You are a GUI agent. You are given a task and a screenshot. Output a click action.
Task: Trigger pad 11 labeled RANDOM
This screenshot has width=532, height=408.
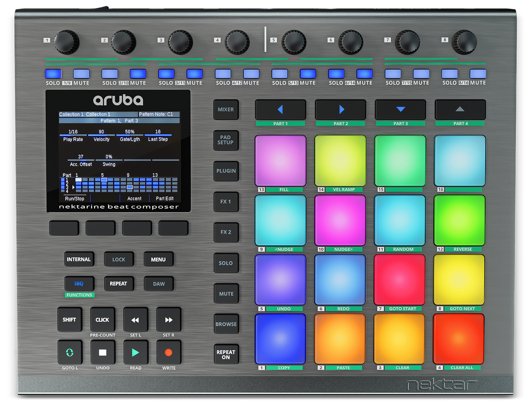click(x=400, y=220)
